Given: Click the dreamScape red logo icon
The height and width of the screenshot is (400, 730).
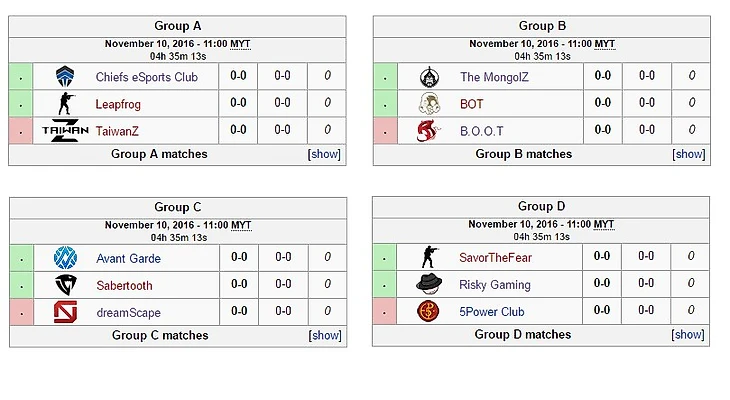Looking at the screenshot, I should point(65,312).
